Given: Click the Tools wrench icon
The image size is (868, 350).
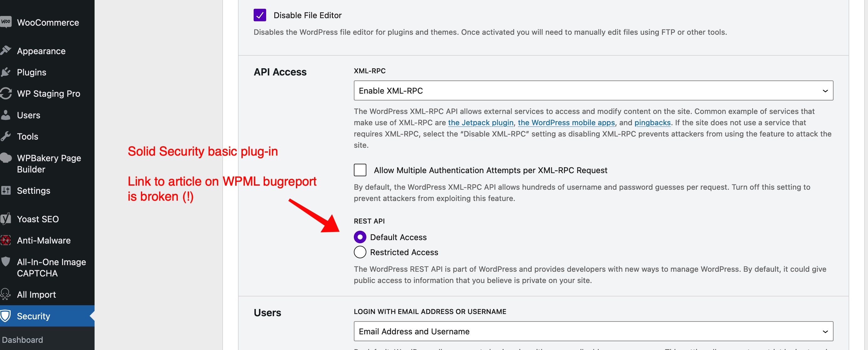Looking at the screenshot, I should pyautogui.click(x=6, y=136).
